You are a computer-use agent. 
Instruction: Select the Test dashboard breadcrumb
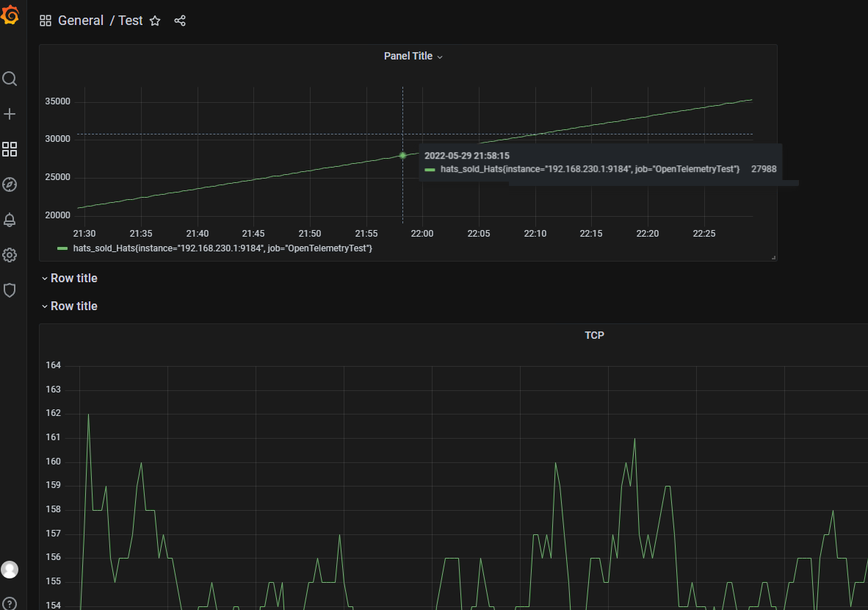pyautogui.click(x=130, y=21)
